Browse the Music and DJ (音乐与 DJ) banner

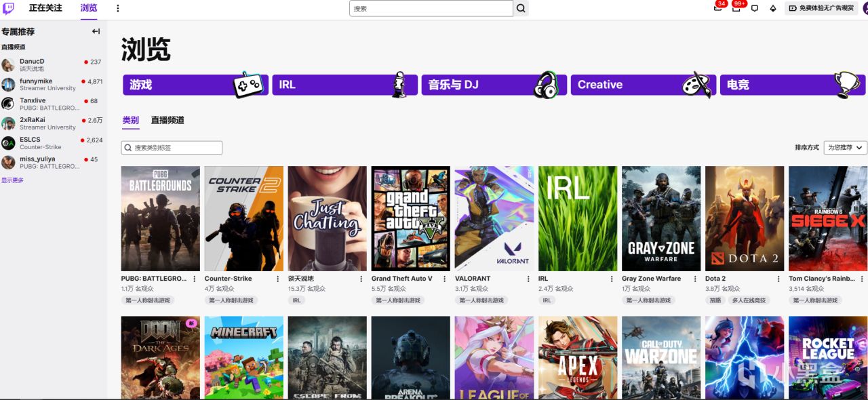pyautogui.click(x=494, y=85)
